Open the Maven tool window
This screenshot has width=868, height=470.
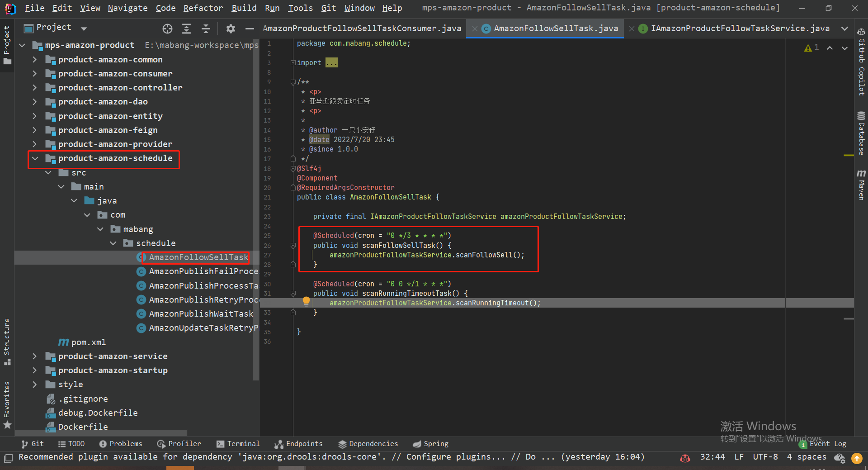(861, 185)
